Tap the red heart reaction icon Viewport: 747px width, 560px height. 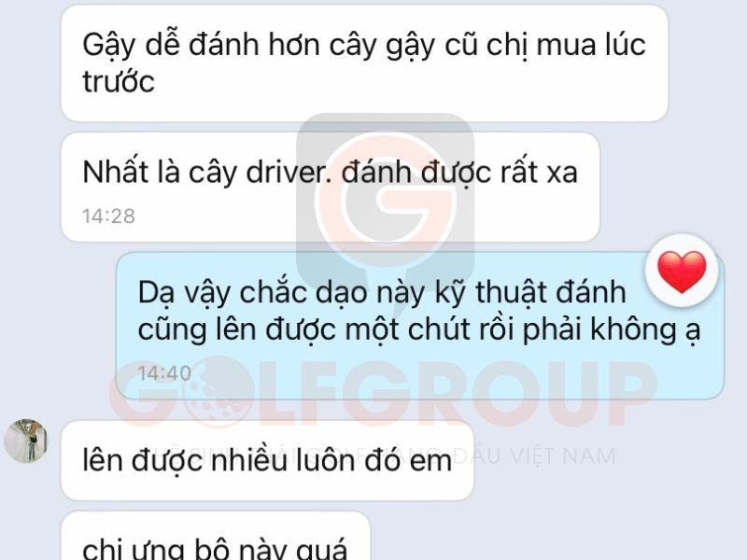[x=682, y=272]
